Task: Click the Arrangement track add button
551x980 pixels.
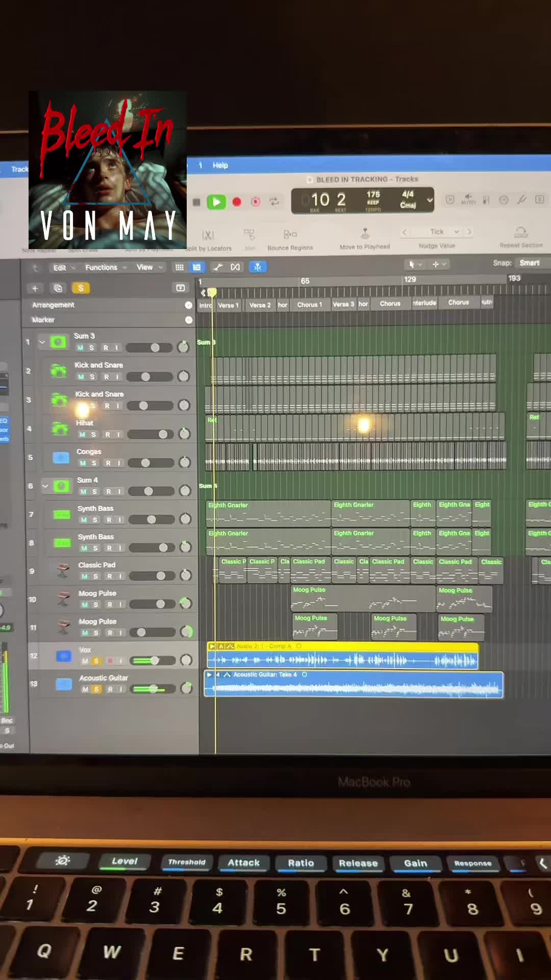Action: [x=188, y=305]
